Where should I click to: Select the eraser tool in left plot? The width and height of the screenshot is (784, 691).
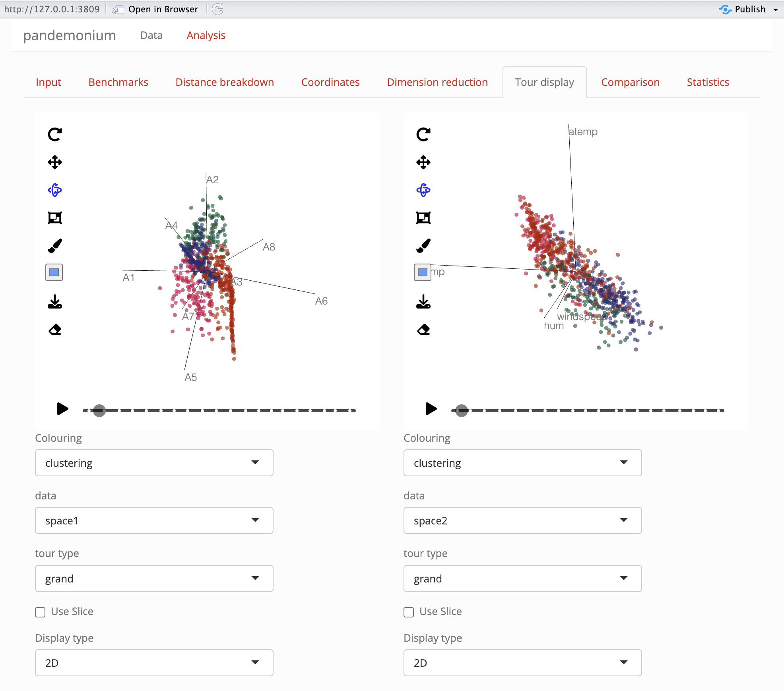click(x=55, y=330)
